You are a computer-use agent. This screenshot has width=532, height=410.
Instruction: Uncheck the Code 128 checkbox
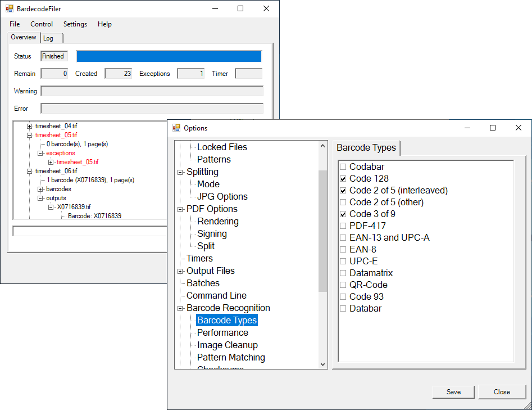[343, 179]
